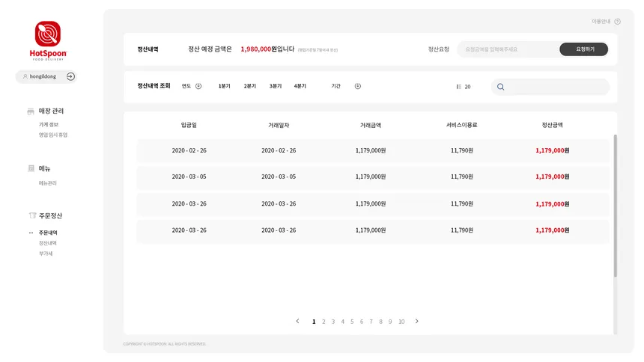Go to page 6

(x=362, y=322)
